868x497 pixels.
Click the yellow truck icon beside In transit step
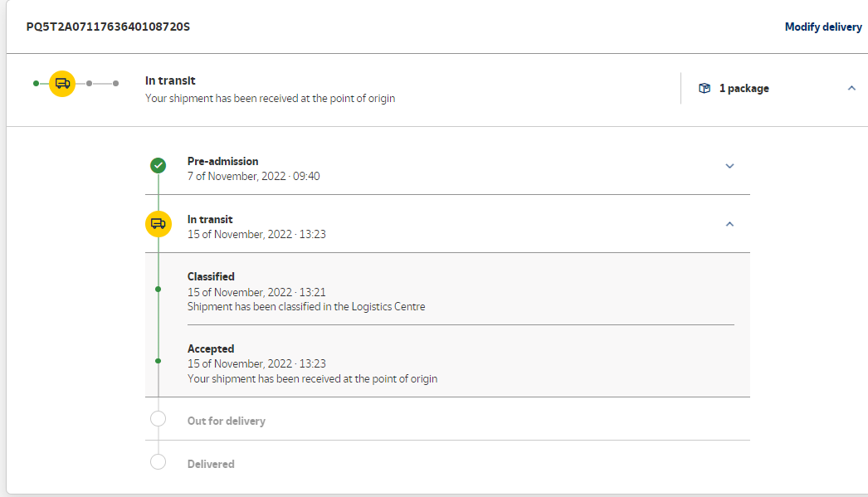(x=158, y=224)
